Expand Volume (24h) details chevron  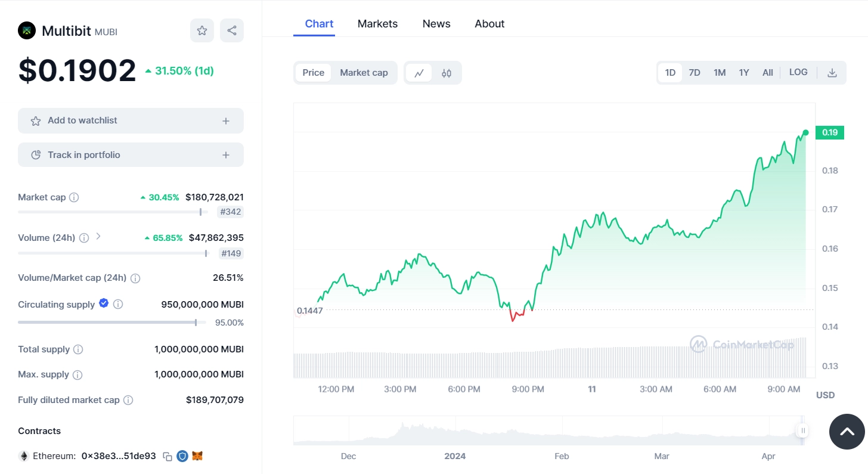point(98,237)
